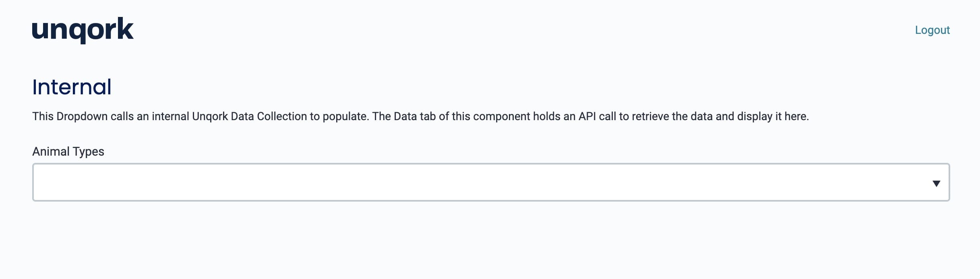Viewport: 980px width, 279px height.
Task: Click the words "API call" in description
Action: coord(597,117)
